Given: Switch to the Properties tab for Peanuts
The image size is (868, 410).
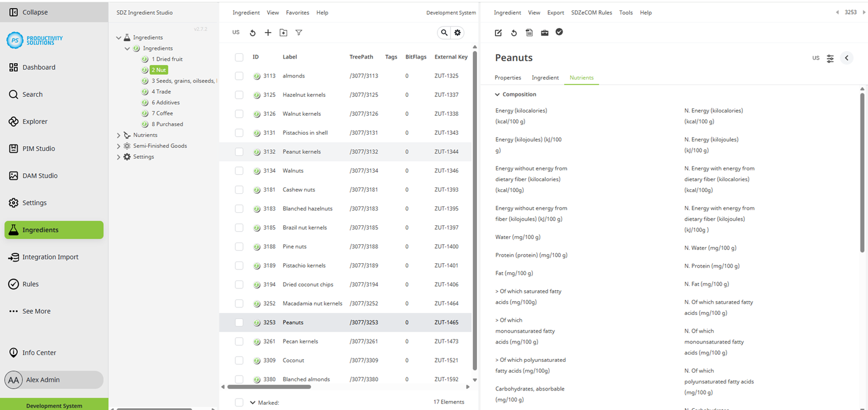Looking at the screenshot, I should click(507, 77).
